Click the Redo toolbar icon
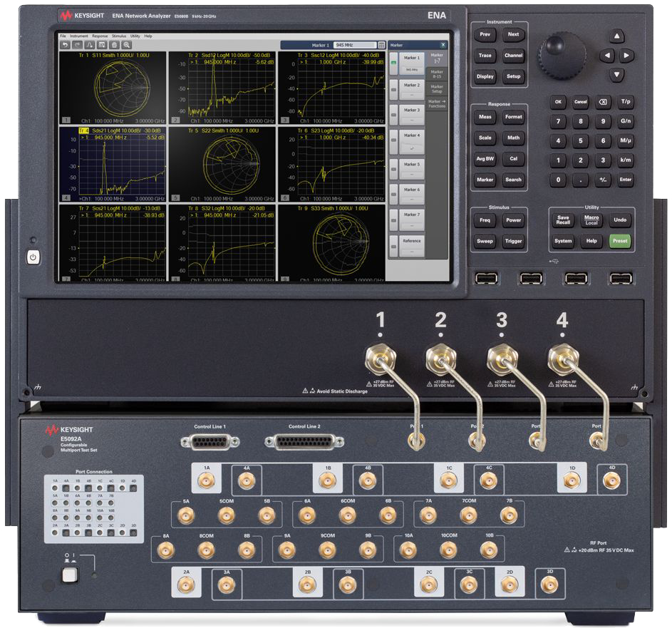 click(x=78, y=45)
